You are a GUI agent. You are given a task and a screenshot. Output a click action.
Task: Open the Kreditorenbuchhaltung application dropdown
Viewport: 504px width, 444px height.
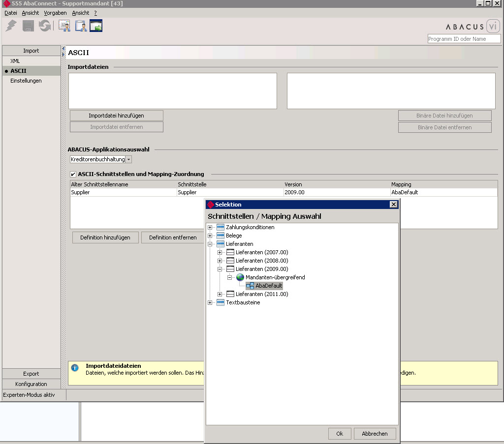[x=128, y=159]
